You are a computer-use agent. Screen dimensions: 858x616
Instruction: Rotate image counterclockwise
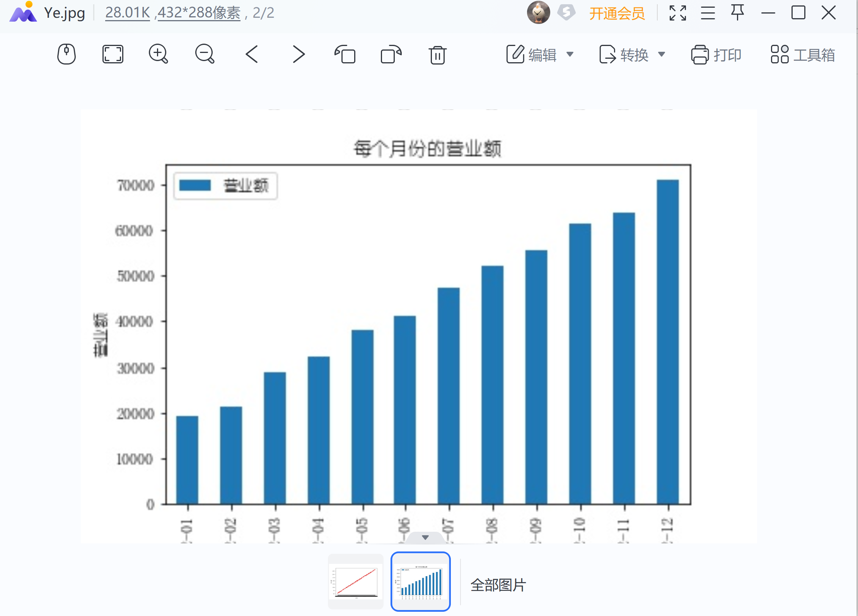click(x=345, y=54)
